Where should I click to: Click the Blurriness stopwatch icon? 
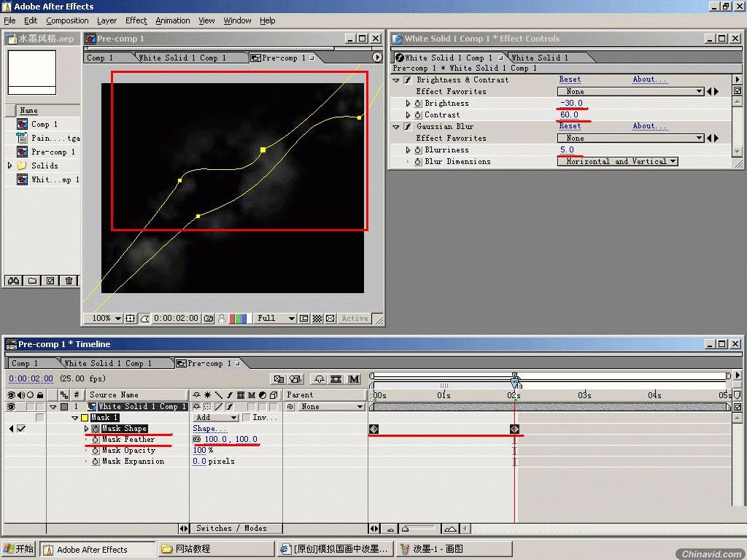point(418,150)
